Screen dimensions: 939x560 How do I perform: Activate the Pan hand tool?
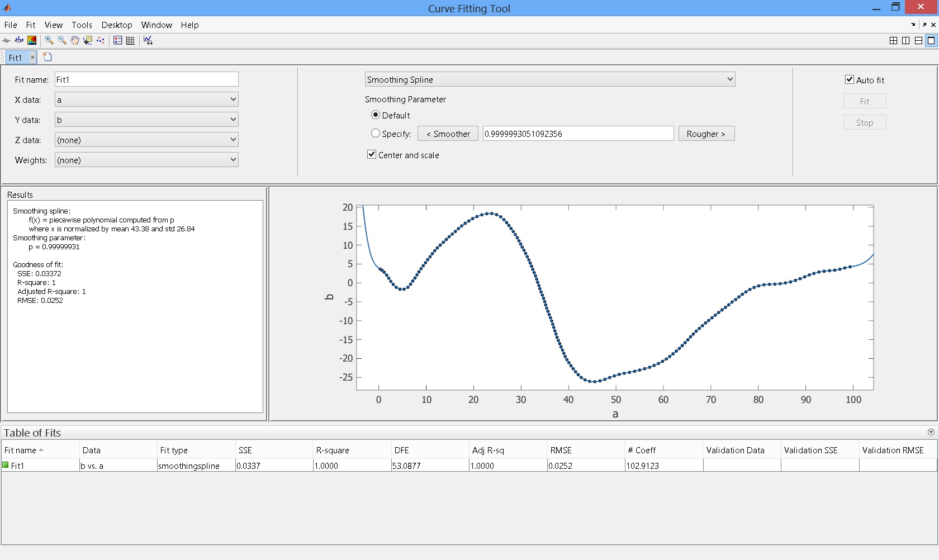(x=75, y=40)
